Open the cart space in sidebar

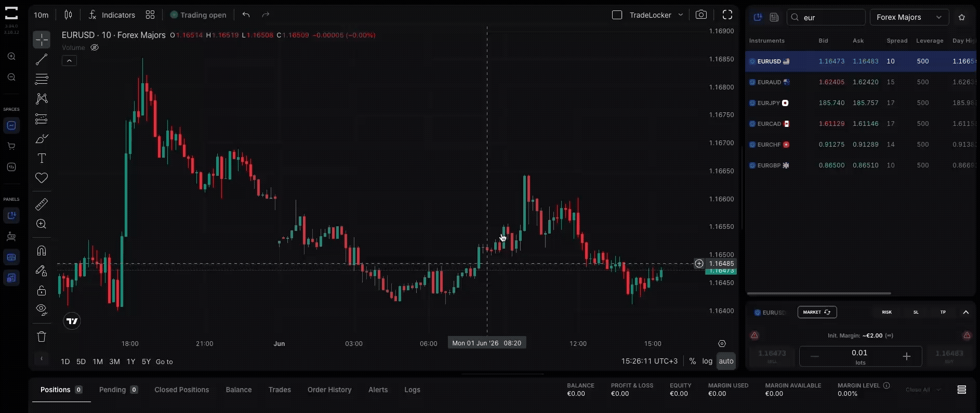pos(11,146)
